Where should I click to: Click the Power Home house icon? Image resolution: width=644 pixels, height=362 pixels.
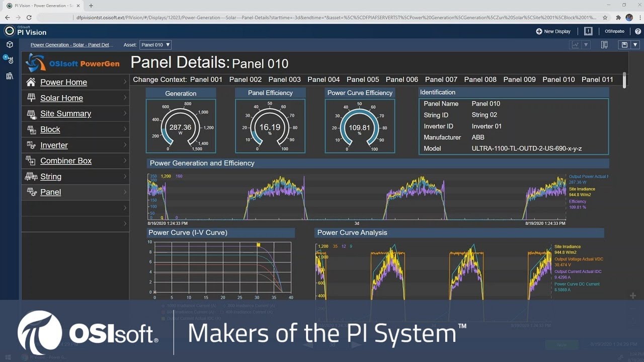tap(31, 82)
